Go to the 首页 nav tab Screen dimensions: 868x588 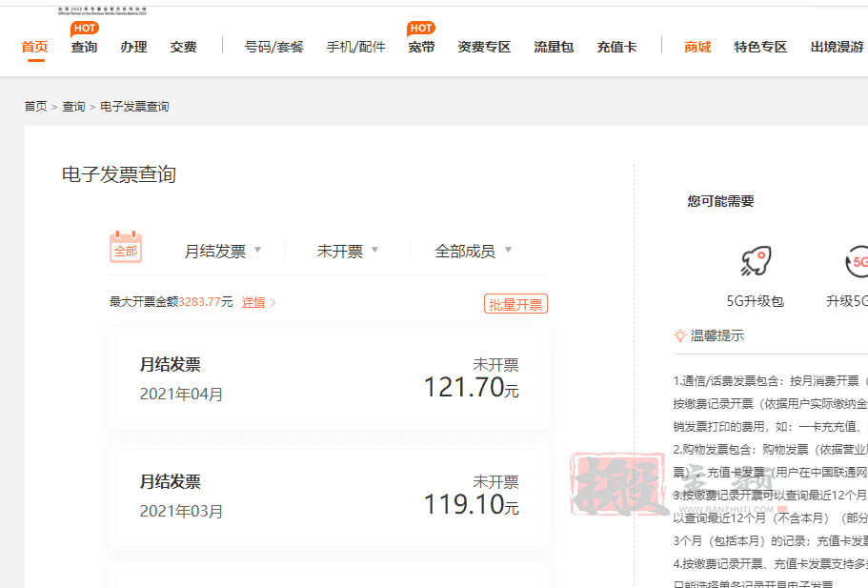pyautogui.click(x=35, y=47)
